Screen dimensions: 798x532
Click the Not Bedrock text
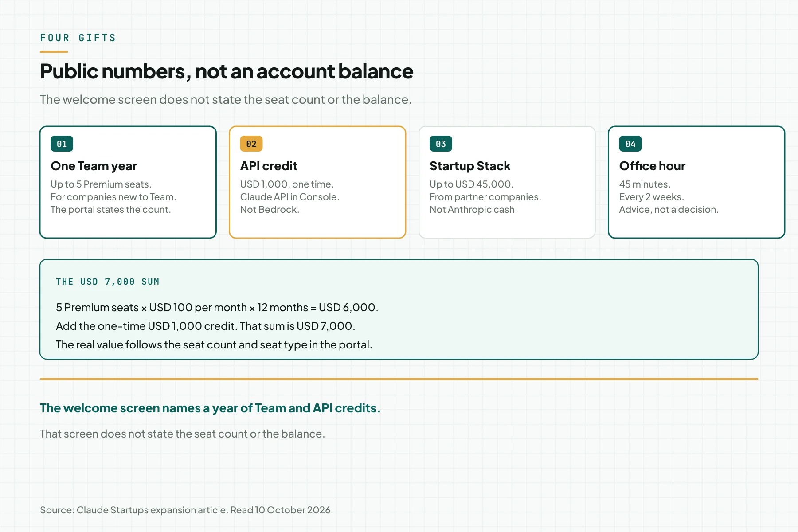[270, 209]
